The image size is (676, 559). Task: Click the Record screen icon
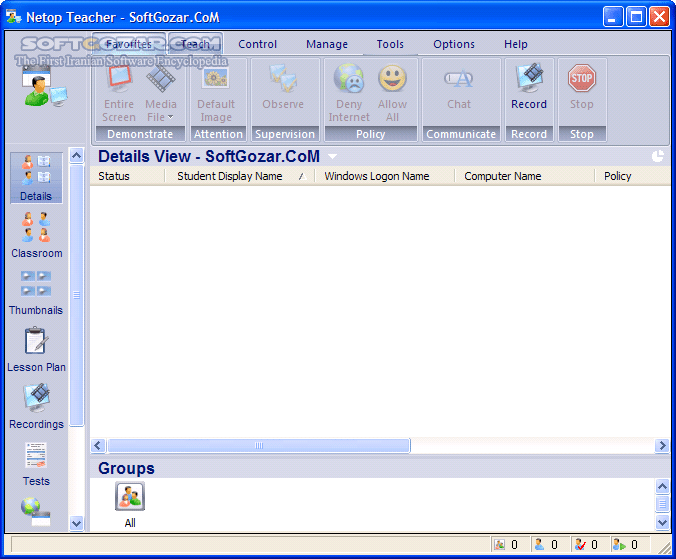(x=529, y=78)
